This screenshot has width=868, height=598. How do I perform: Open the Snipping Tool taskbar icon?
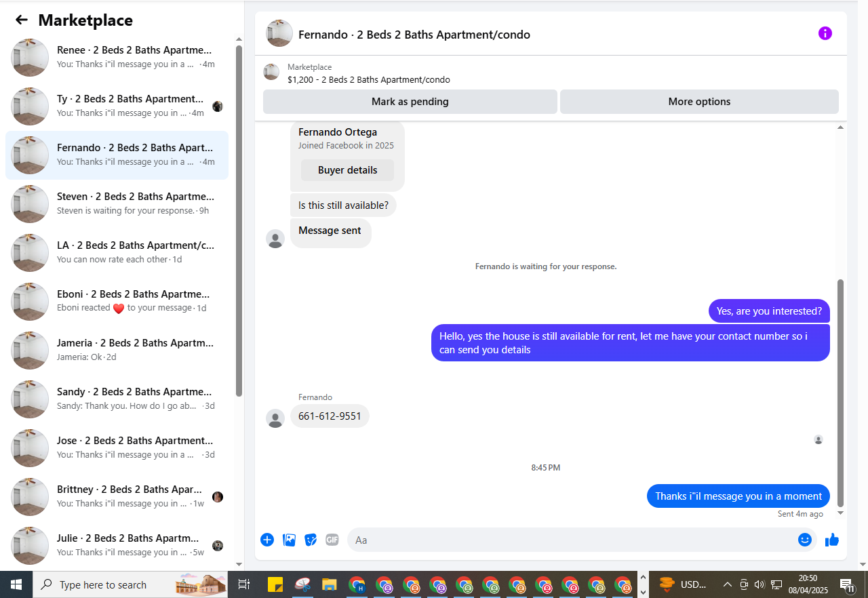pyautogui.click(x=302, y=584)
